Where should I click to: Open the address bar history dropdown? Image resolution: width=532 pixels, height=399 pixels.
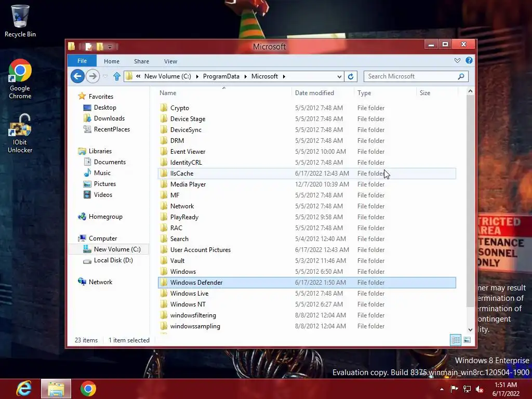tap(339, 77)
